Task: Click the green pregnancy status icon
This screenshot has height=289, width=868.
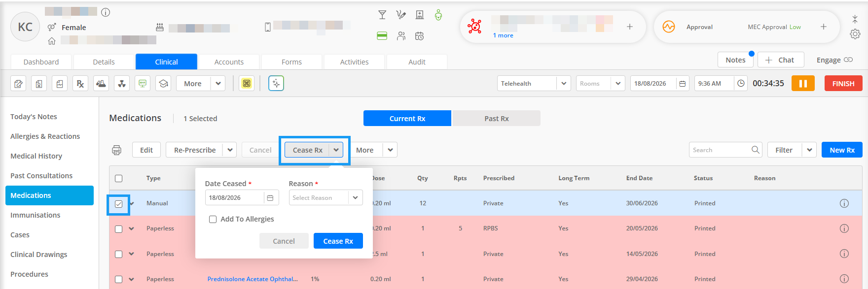Action: 438,15
